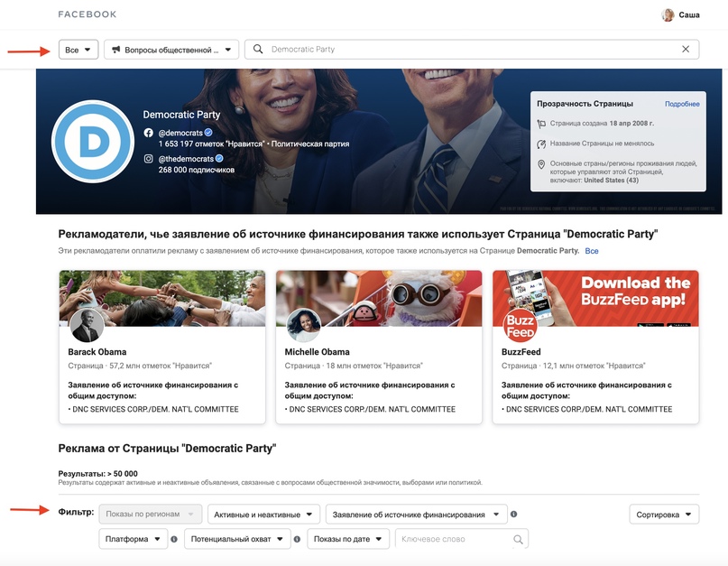The image size is (728, 566).
Task: Click the Democratic Party D logo
Action: coord(93,141)
